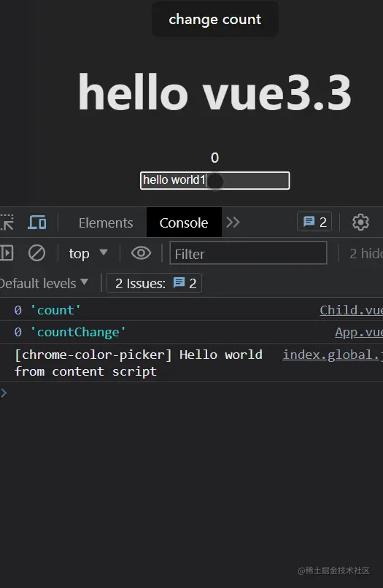Click the chrome-color-picker Hello world log message

(x=138, y=363)
